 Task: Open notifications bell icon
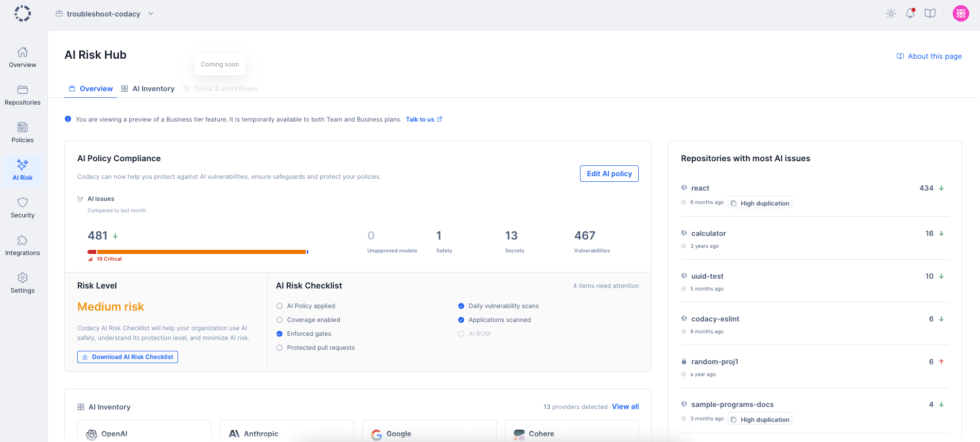click(911, 13)
